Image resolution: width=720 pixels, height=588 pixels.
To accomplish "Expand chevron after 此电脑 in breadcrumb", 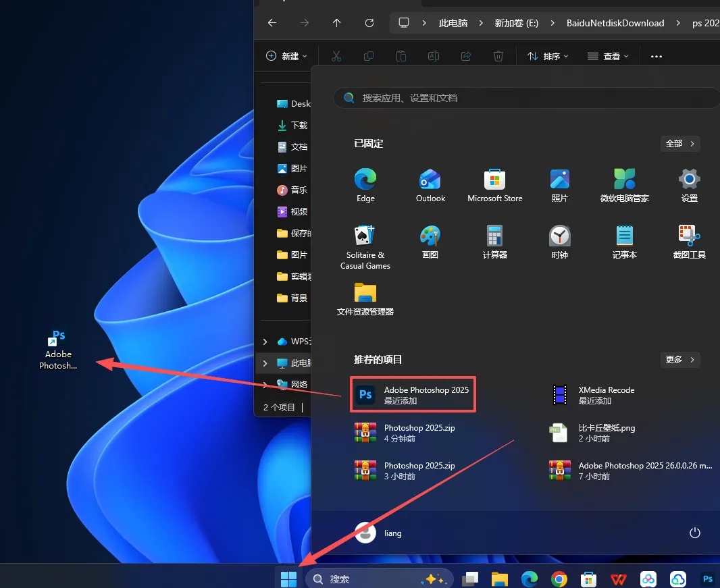I will (481, 23).
